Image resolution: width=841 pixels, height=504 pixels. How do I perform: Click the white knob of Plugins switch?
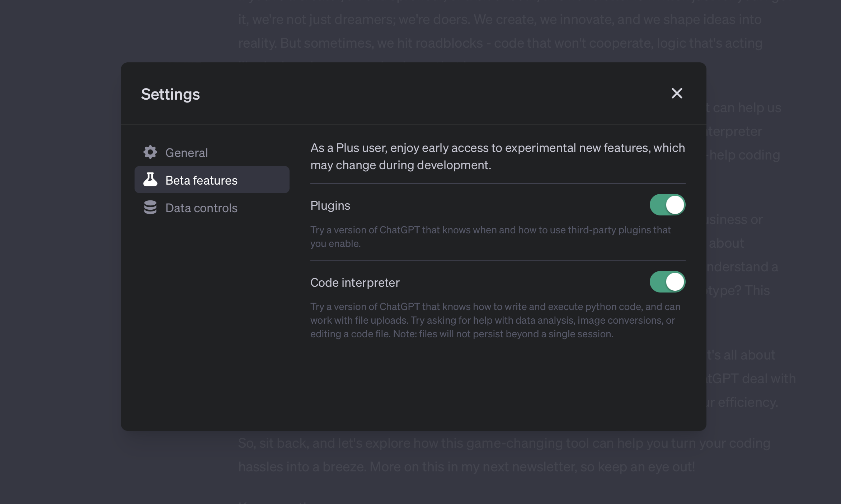coord(675,205)
